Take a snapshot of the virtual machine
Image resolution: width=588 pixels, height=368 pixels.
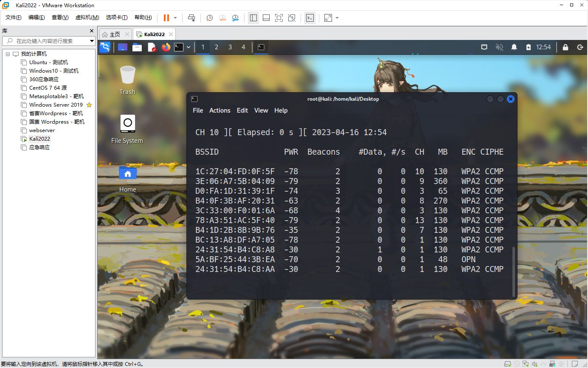(x=209, y=18)
